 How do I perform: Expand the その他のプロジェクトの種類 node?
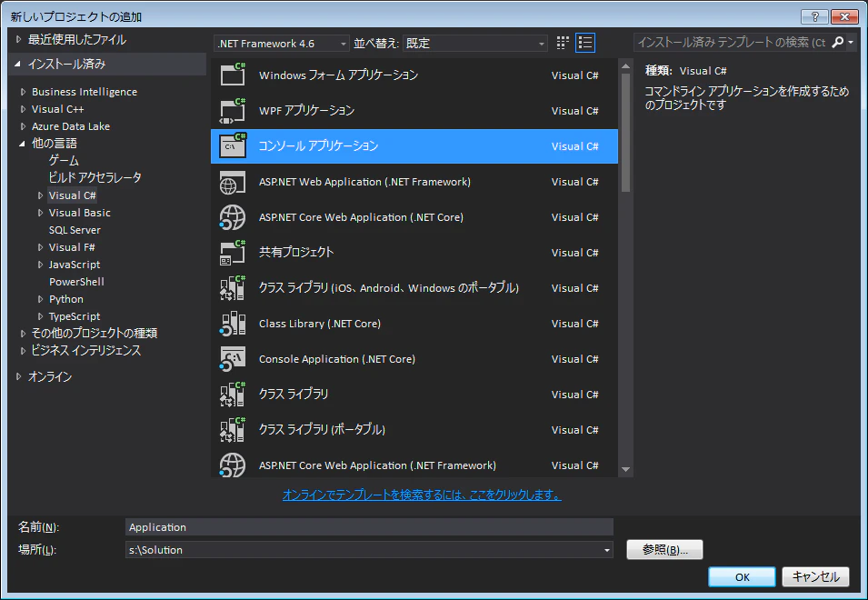point(24,334)
